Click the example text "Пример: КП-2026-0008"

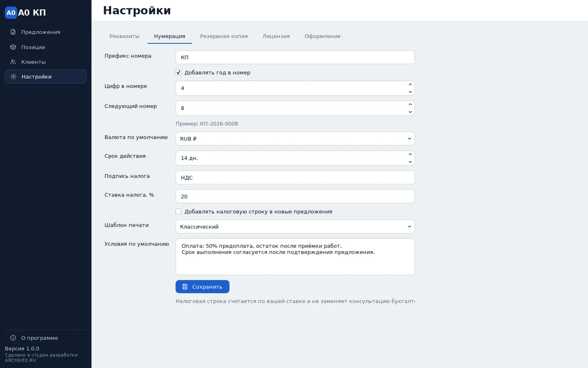tap(207, 124)
